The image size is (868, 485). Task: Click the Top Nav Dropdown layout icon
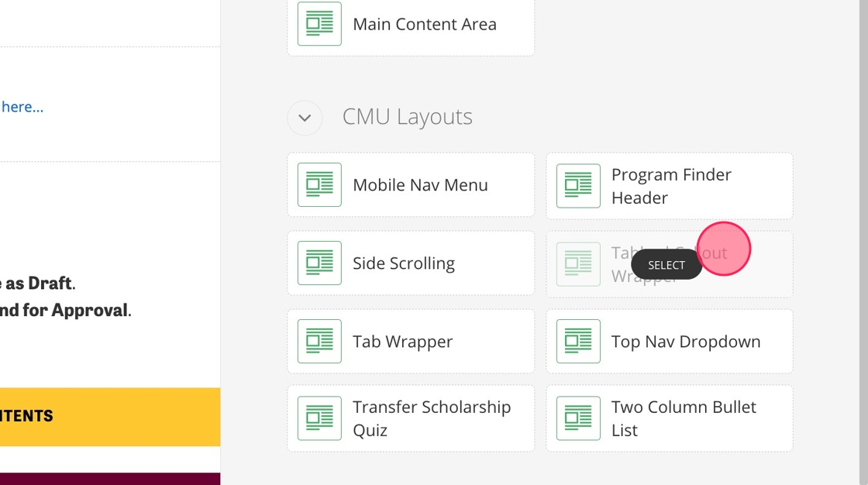point(578,342)
